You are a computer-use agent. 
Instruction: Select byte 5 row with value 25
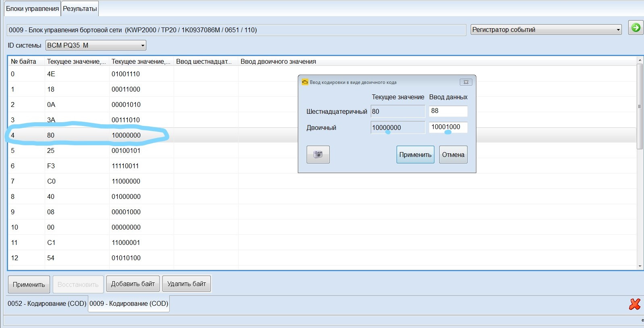[x=322, y=150]
